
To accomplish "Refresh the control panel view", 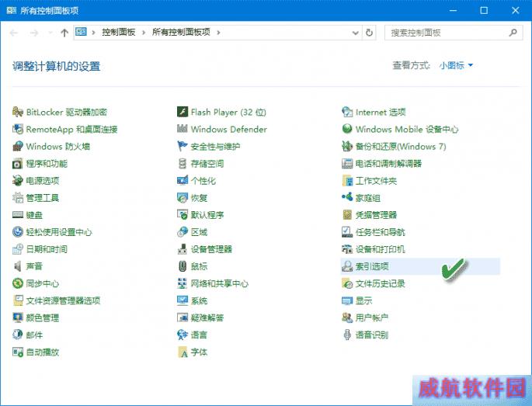I will [x=369, y=33].
